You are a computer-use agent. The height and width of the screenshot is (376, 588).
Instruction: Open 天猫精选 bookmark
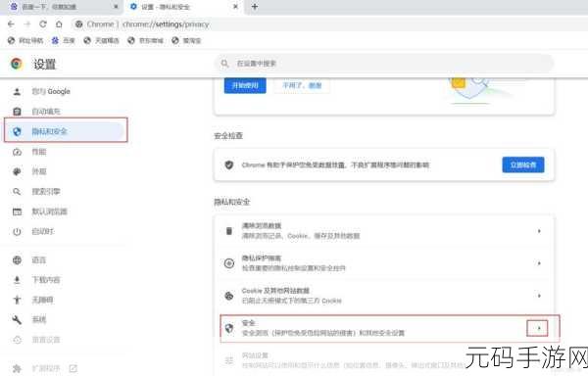point(101,40)
